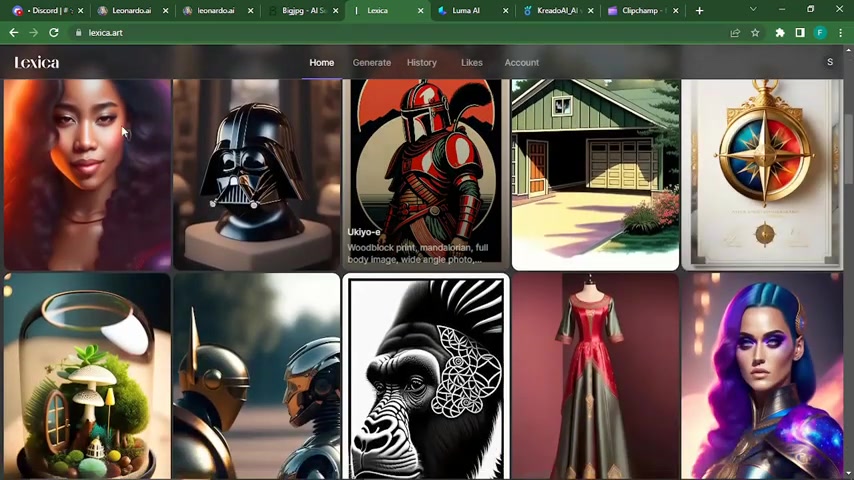This screenshot has width=854, height=480.
Task: Switch to the lowercase leonardo.ai tab
Action: 216,10
